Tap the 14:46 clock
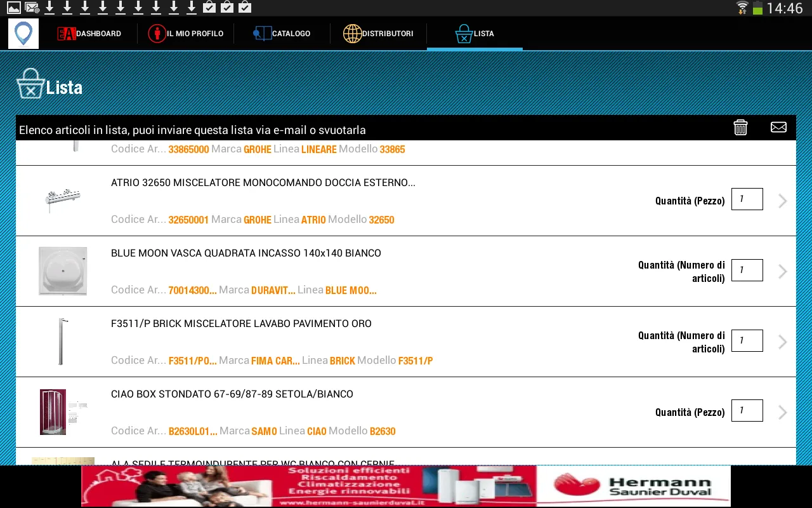The image size is (812, 508). [x=785, y=8]
